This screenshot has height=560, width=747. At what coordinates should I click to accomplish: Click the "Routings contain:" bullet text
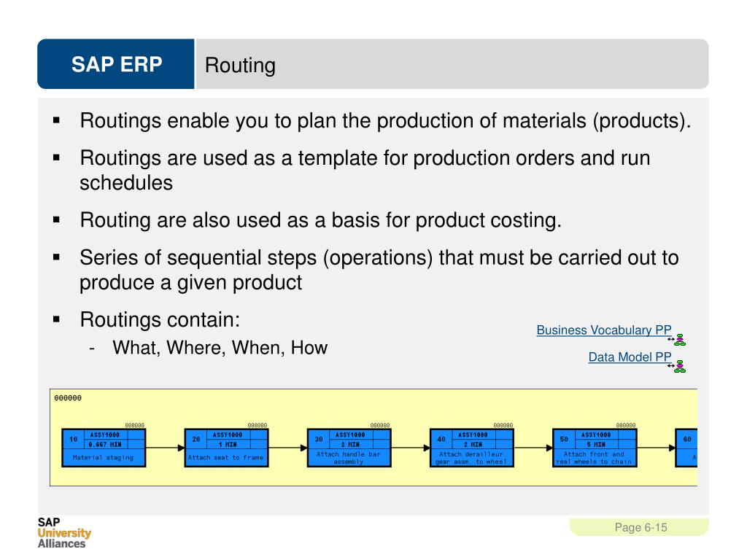pos(160,319)
